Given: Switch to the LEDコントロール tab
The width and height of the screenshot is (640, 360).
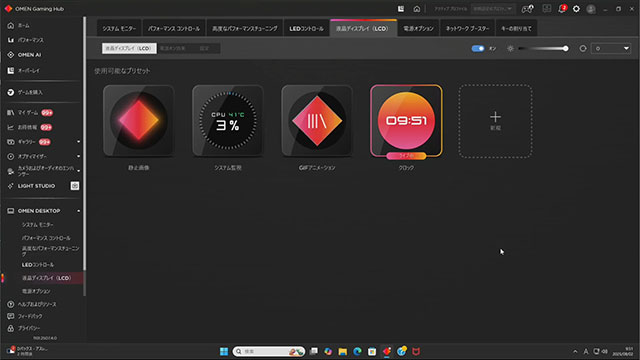Looking at the screenshot, I should point(306,28).
